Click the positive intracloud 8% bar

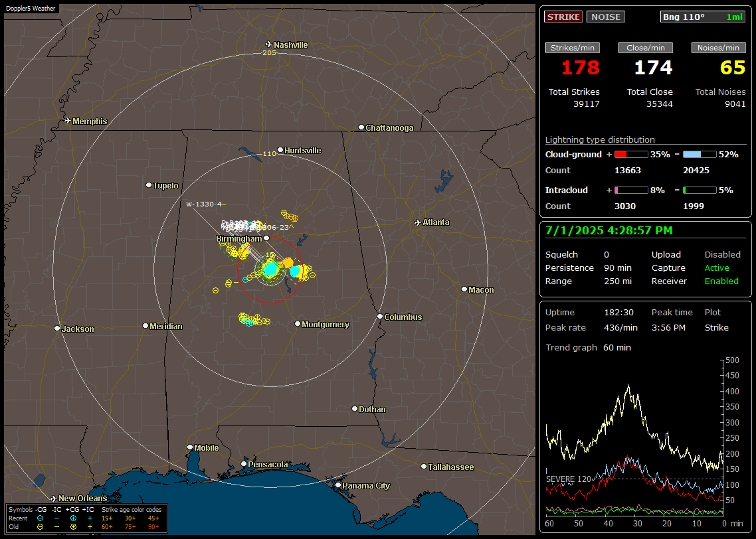click(631, 191)
